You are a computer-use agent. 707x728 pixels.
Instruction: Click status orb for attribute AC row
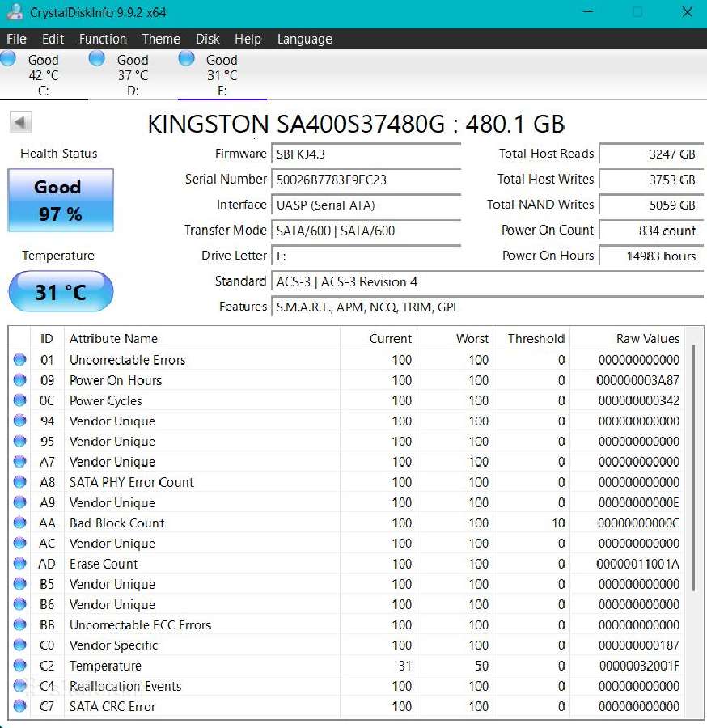(x=20, y=544)
